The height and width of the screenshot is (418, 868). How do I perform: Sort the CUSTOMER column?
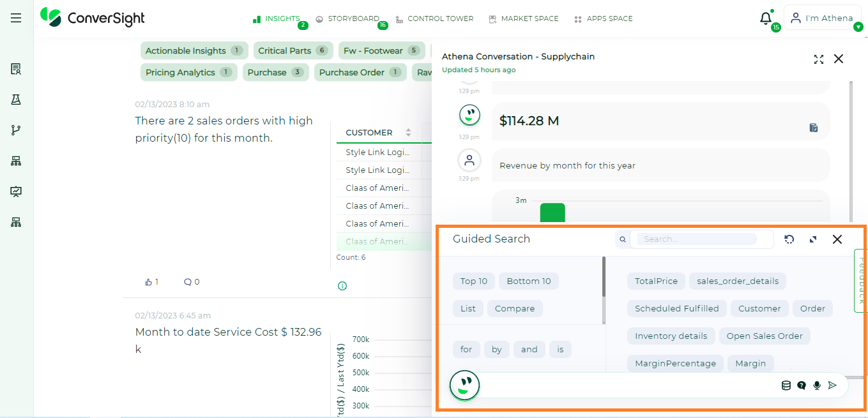(x=408, y=133)
